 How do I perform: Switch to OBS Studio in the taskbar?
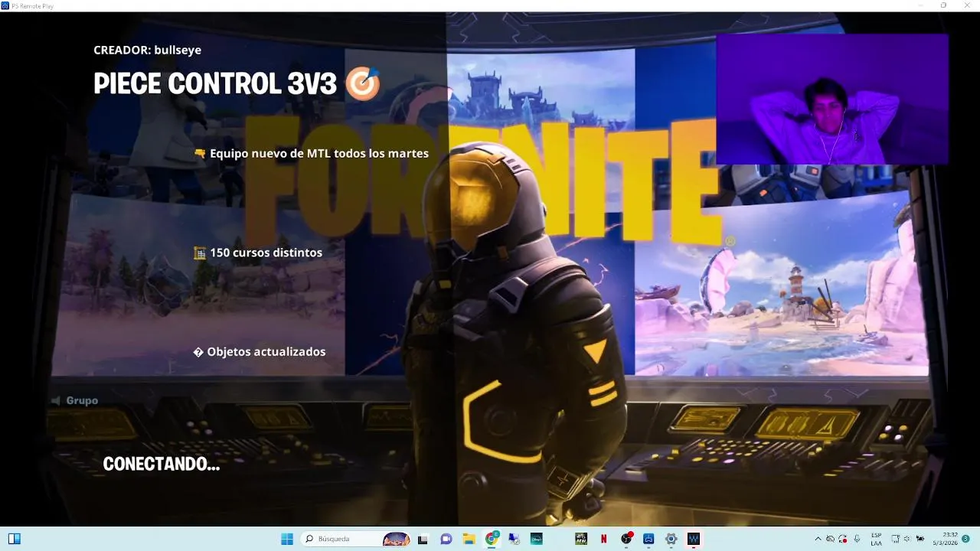pos(626,539)
